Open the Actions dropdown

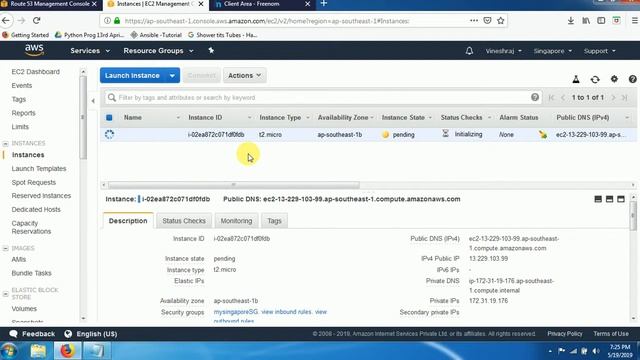point(244,76)
